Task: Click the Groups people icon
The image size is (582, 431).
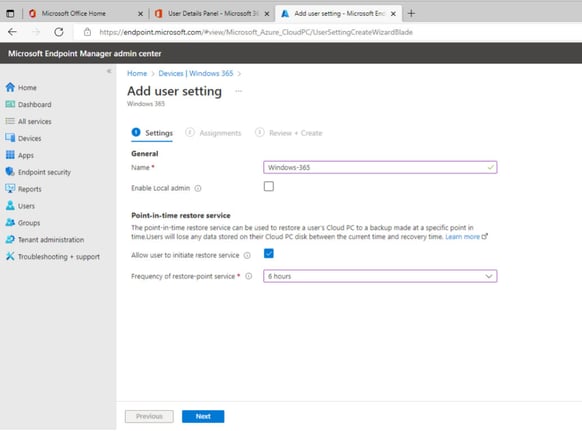Action: [10, 222]
